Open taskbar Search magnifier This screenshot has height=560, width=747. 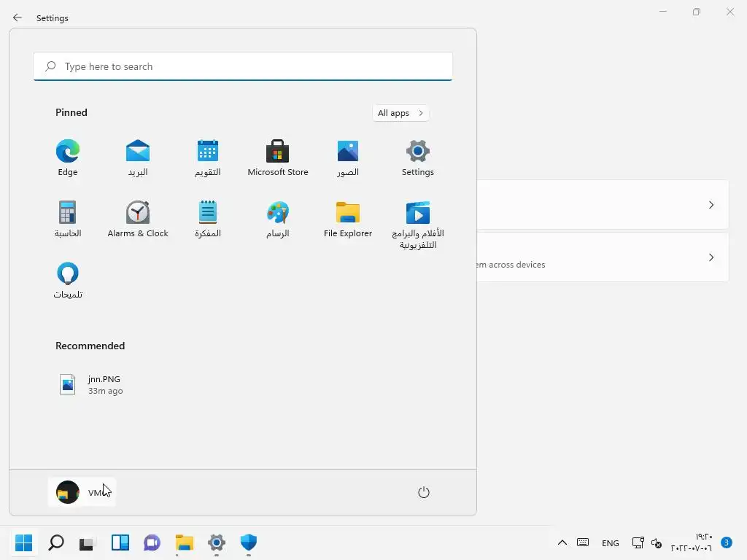55,542
